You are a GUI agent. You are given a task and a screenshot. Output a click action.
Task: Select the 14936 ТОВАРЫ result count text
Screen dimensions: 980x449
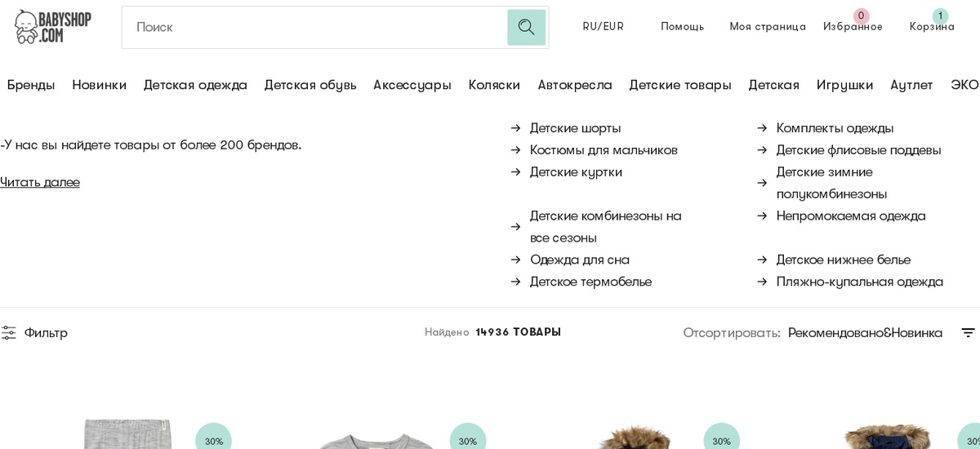click(x=518, y=332)
